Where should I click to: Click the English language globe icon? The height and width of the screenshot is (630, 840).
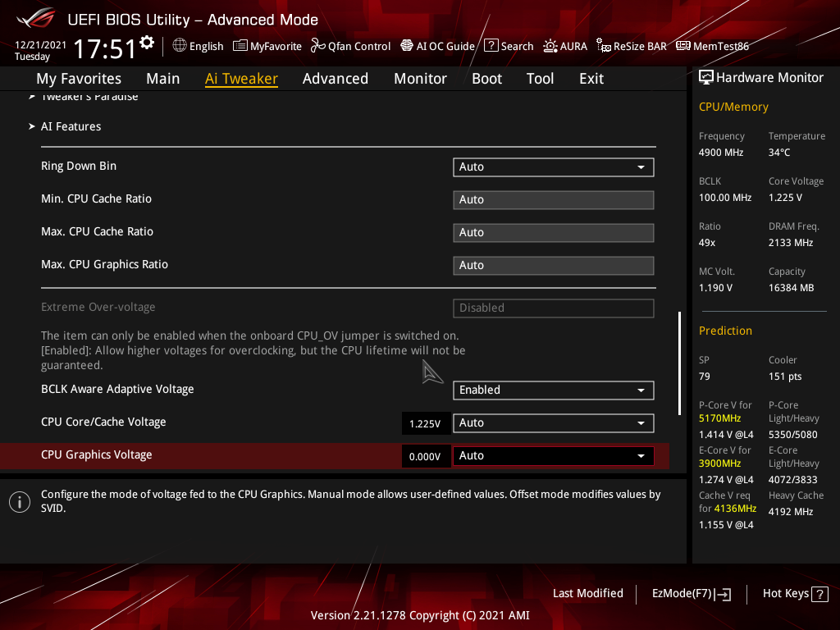[180, 46]
